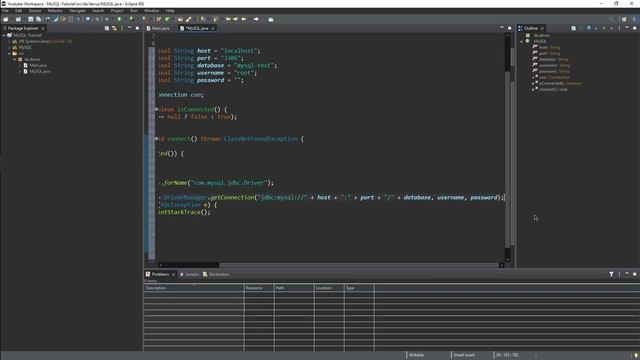The height and width of the screenshot is (360, 640).
Task: Open the Project menu
Action: (x=117, y=11)
